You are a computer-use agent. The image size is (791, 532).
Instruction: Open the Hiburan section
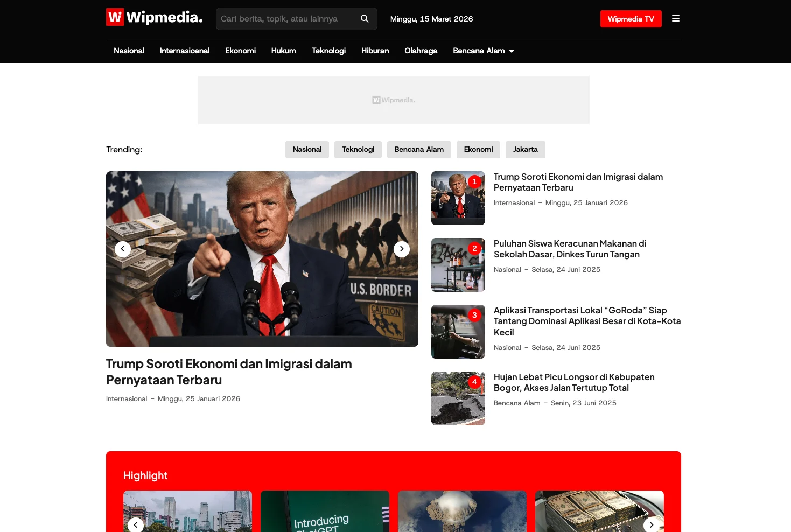(375, 51)
